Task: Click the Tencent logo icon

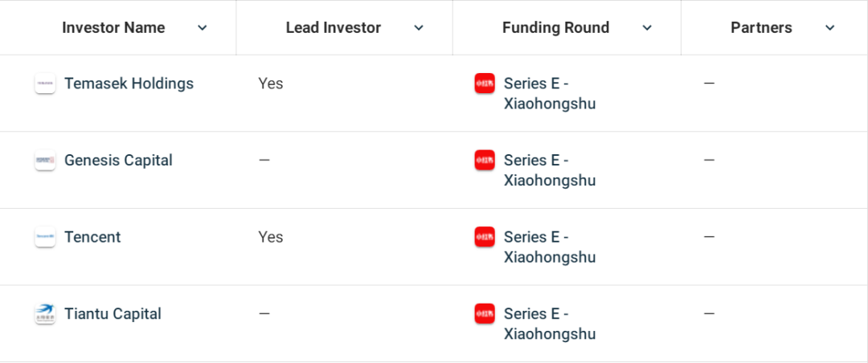Action: (x=45, y=237)
